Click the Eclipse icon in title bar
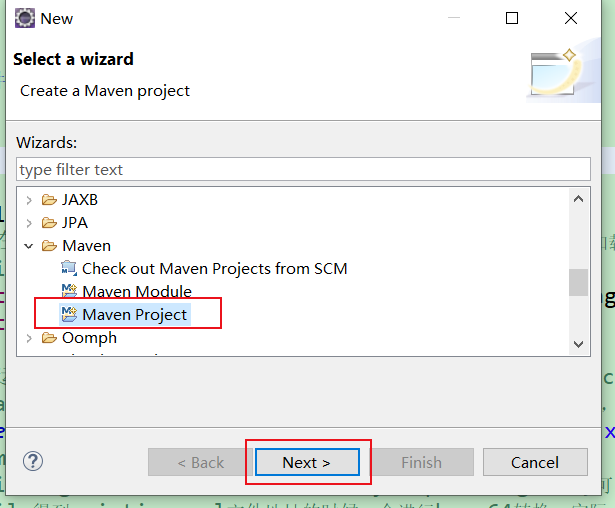 [21, 18]
